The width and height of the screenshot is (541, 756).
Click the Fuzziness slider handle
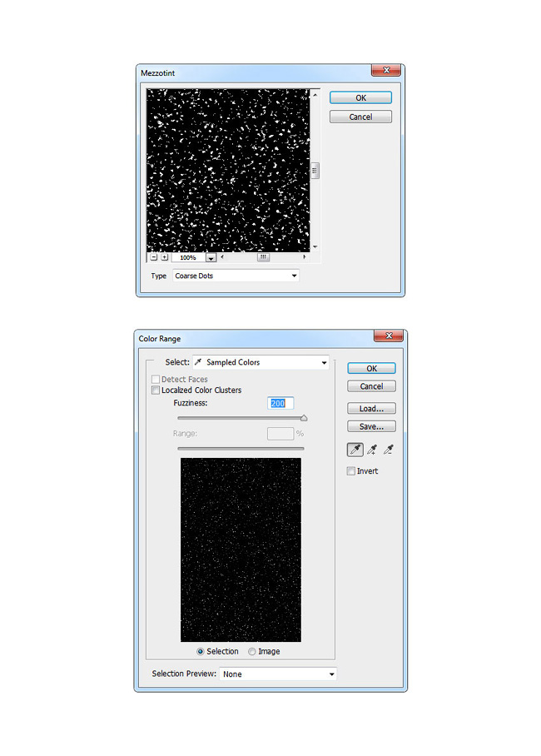pos(304,418)
